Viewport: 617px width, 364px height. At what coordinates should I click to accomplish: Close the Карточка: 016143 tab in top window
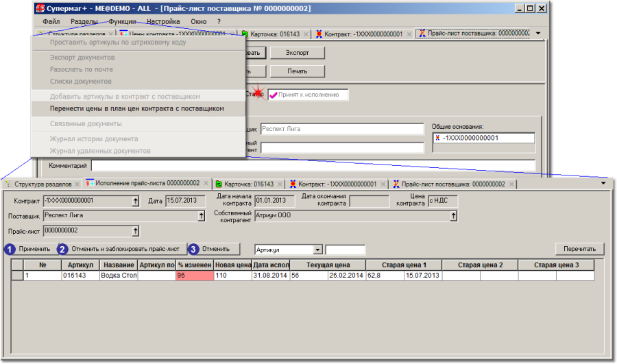[x=306, y=34]
